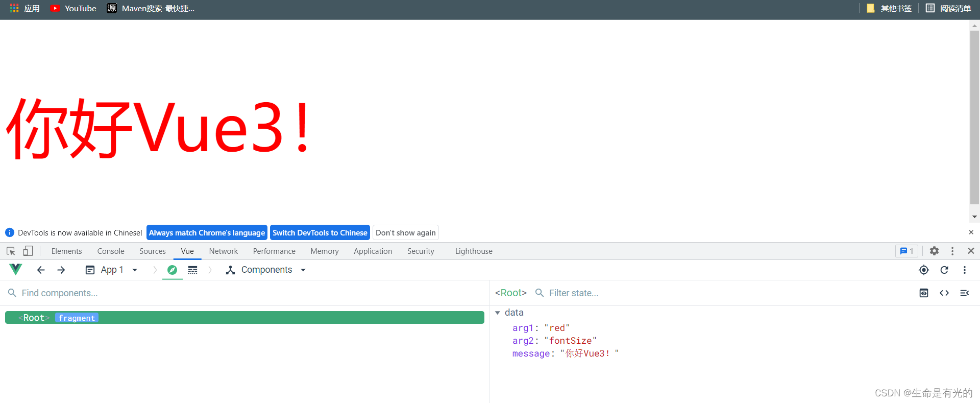Open the YouTube bookmark
This screenshot has width=980, height=403.
click(73, 8)
